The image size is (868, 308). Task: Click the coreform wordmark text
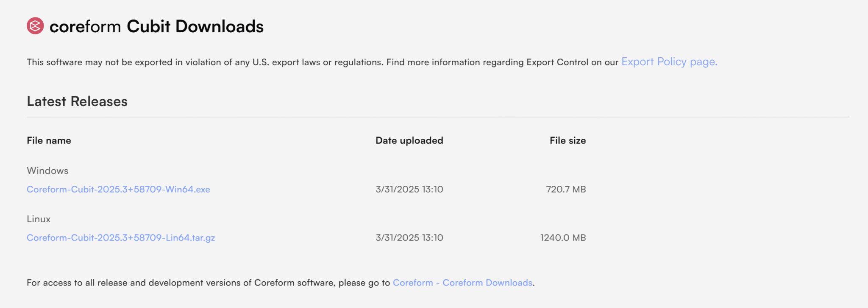coord(85,27)
